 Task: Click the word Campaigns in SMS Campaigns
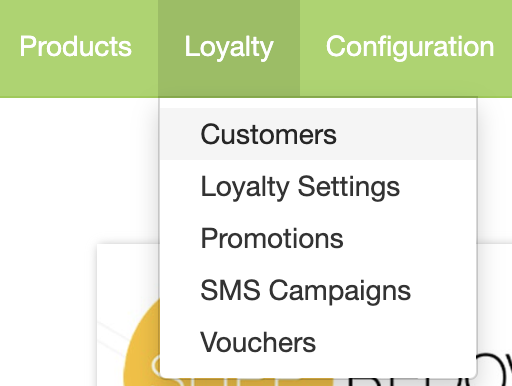[x=340, y=291]
